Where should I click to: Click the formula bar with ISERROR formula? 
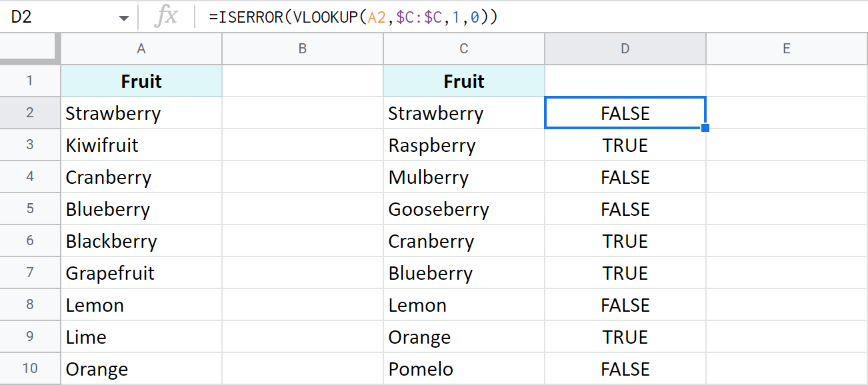click(467, 18)
